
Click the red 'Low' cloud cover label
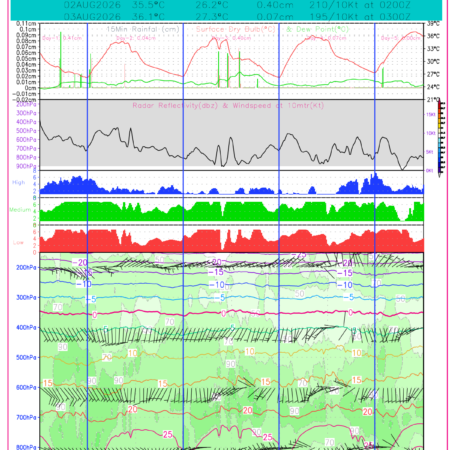[x=18, y=242]
